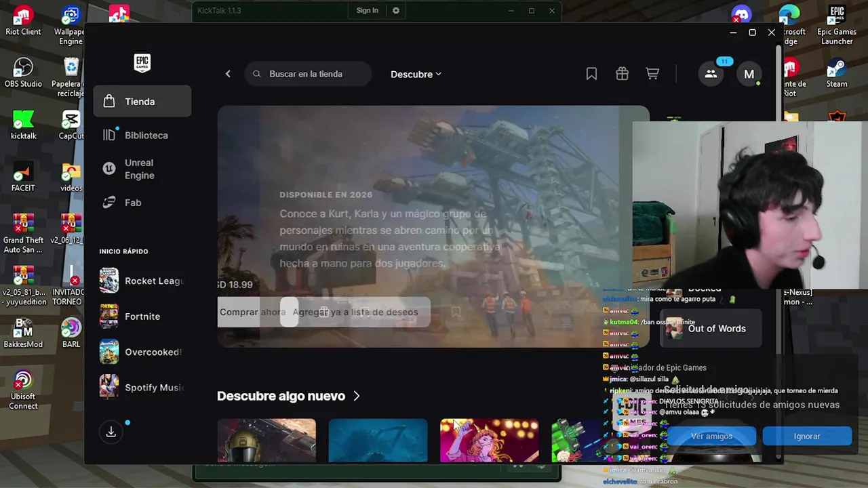Open the colorful cartoon game thumbnail
The width and height of the screenshot is (868, 488).
[x=489, y=441]
